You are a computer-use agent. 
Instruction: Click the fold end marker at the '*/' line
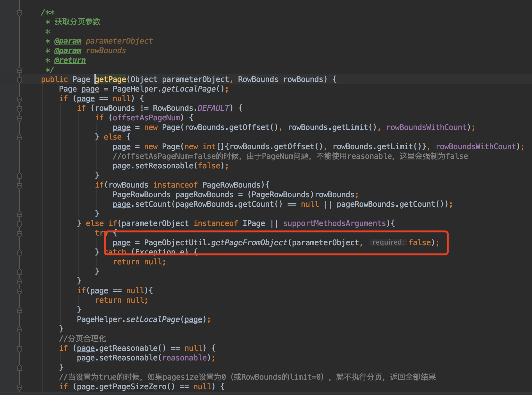(20, 70)
